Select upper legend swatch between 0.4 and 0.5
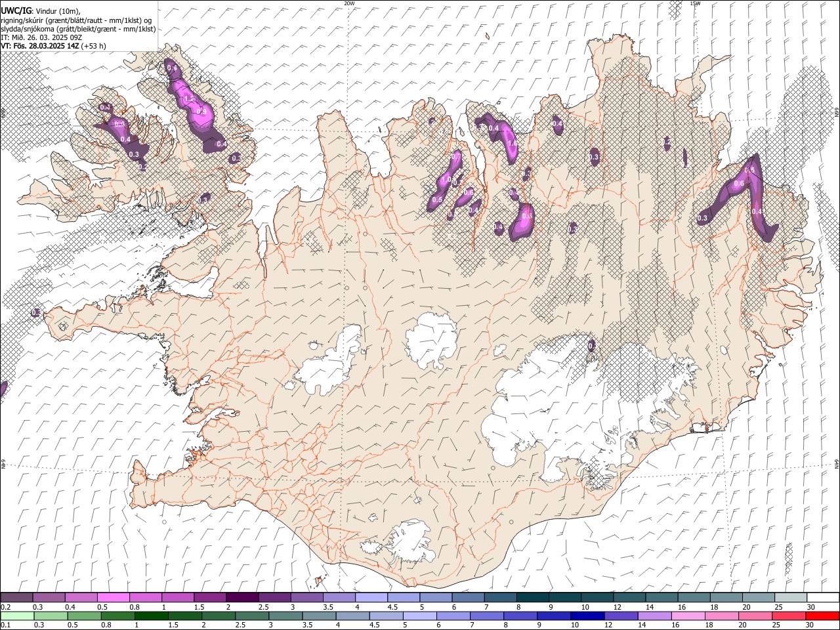Screen dimensions: 840x630 [81, 597]
